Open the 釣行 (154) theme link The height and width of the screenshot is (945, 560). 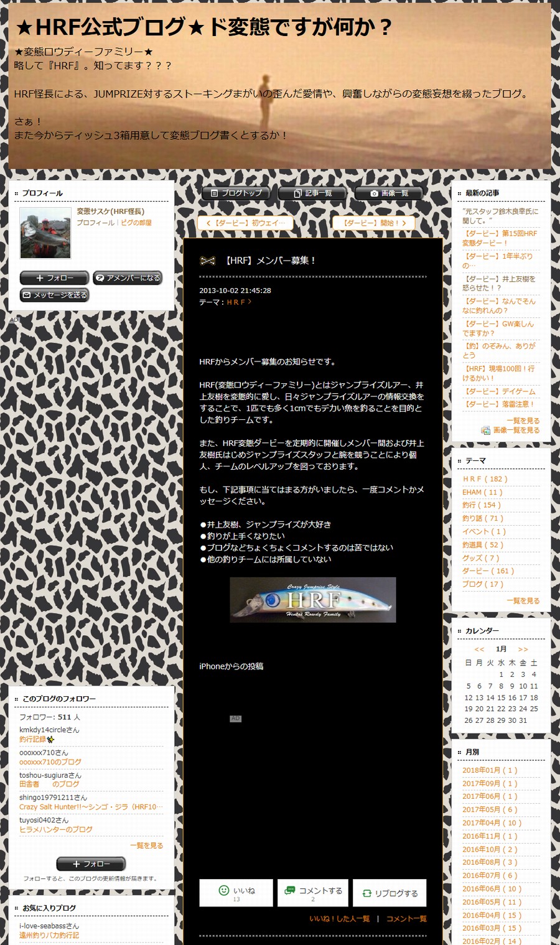click(481, 505)
